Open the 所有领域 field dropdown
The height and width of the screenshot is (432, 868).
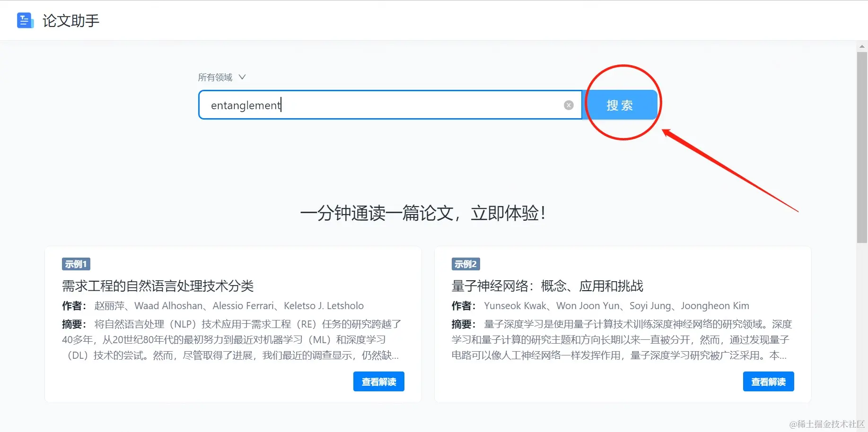(222, 77)
